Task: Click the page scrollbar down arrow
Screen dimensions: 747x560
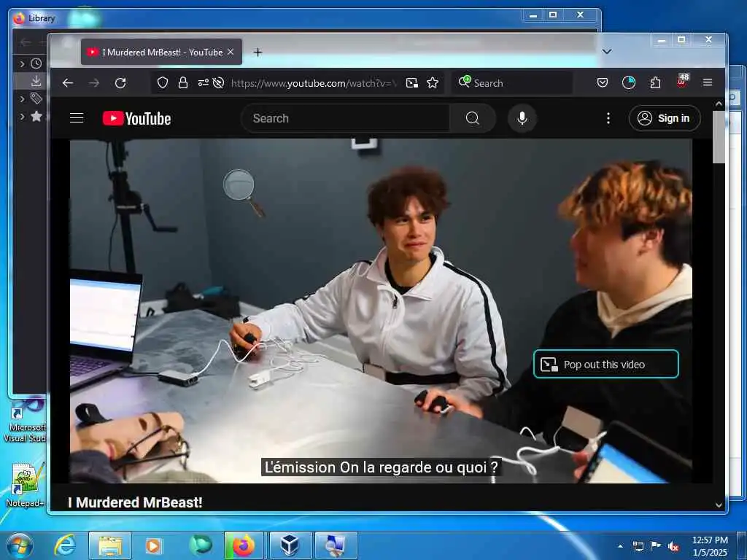Action: [719, 505]
